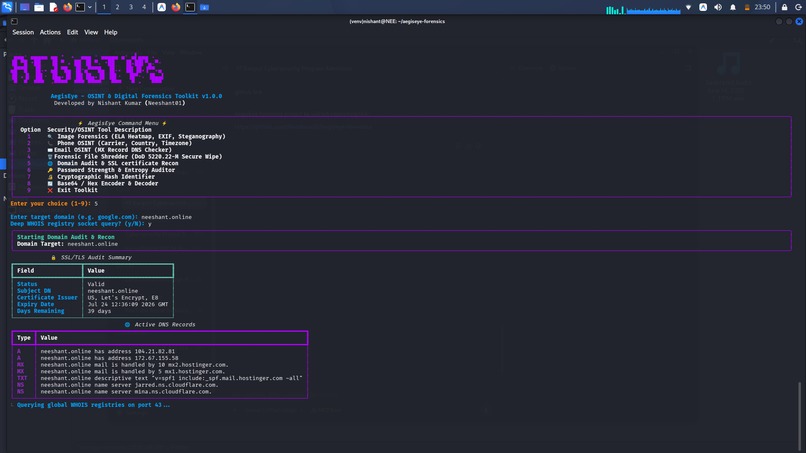Open the 23:50 clock
The image size is (806, 453).
click(762, 7)
